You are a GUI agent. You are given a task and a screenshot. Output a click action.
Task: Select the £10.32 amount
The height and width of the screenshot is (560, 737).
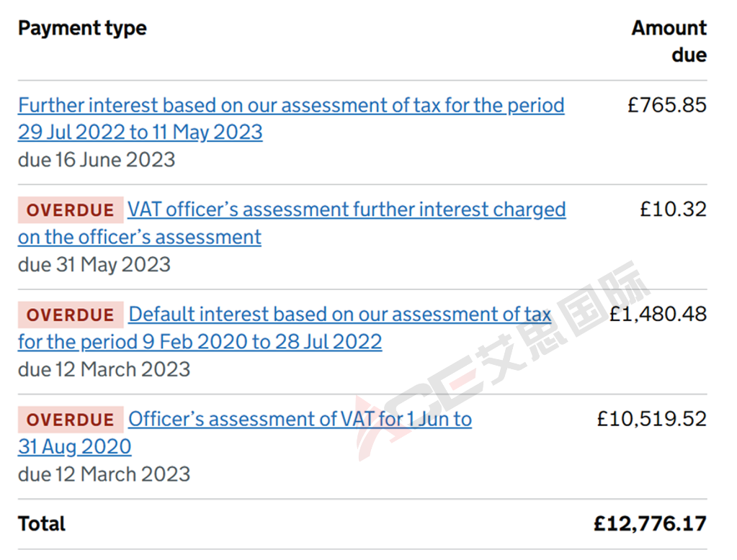[x=673, y=209]
